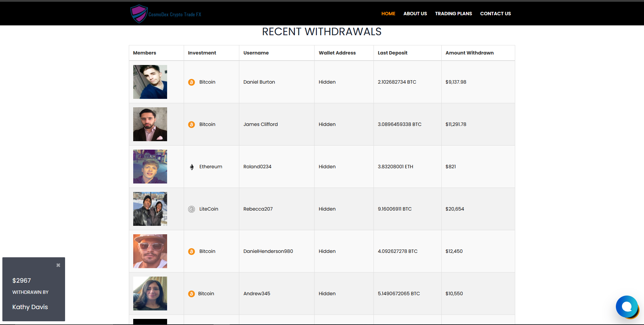The image size is (644, 325).
Task: Click Bitcoin icon in Daniel Burton row
Action: [x=192, y=82]
